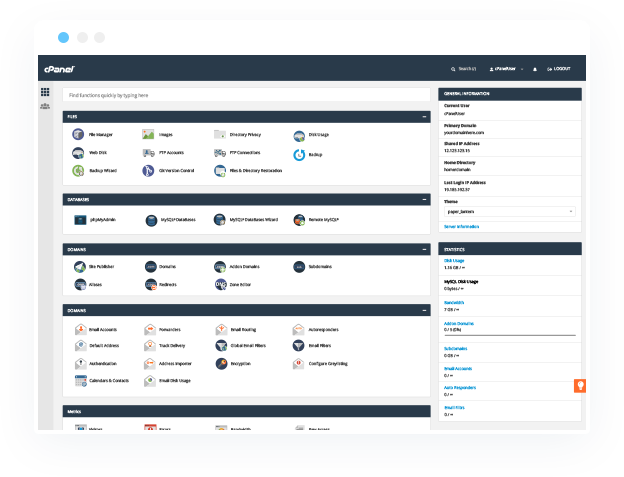The image size is (624, 477).
Task: Click the Find functions search field
Action: coord(246,95)
